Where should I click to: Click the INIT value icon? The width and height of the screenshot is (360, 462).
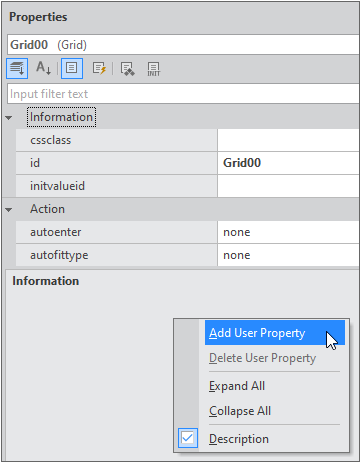[154, 69]
